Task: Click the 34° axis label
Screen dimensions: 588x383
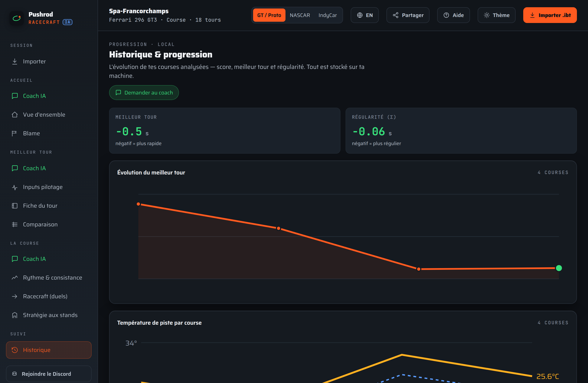Action: click(x=131, y=343)
